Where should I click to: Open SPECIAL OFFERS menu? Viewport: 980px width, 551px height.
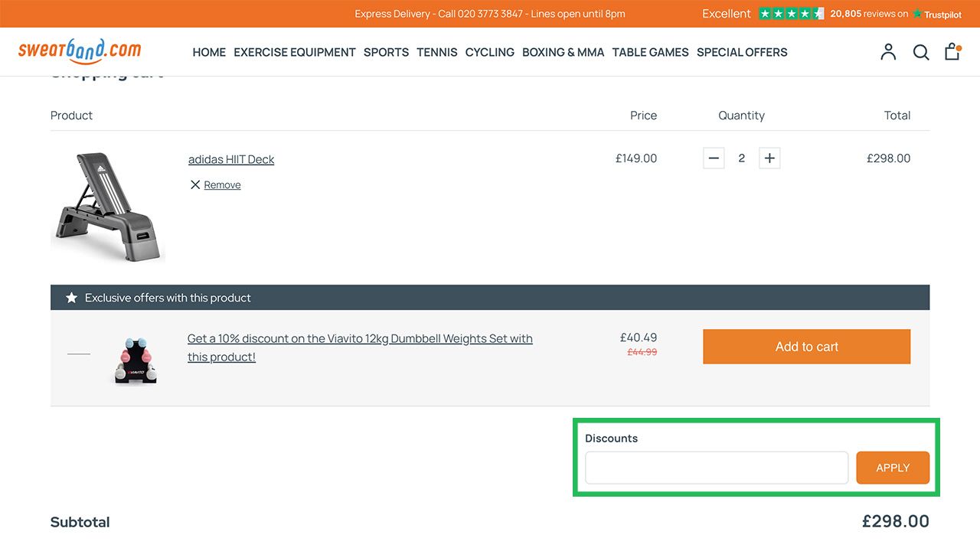pyautogui.click(x=742, y=52)
